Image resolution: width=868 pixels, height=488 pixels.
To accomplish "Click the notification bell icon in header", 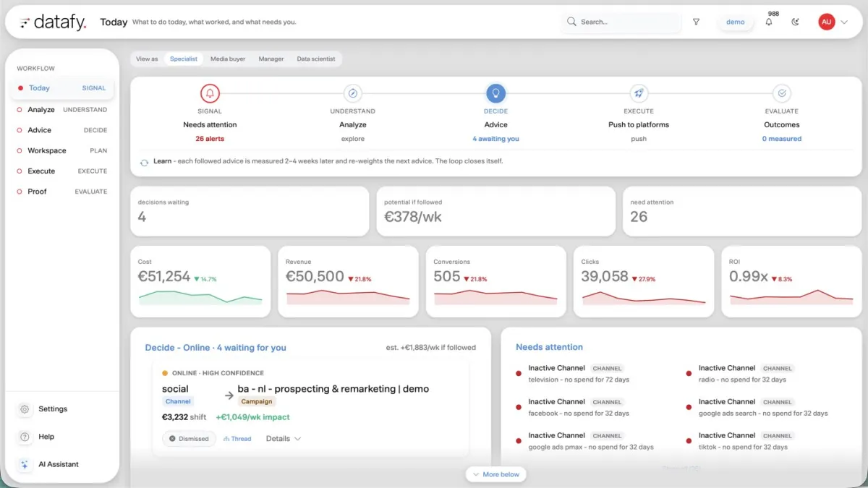I will (x=769, y=22).
